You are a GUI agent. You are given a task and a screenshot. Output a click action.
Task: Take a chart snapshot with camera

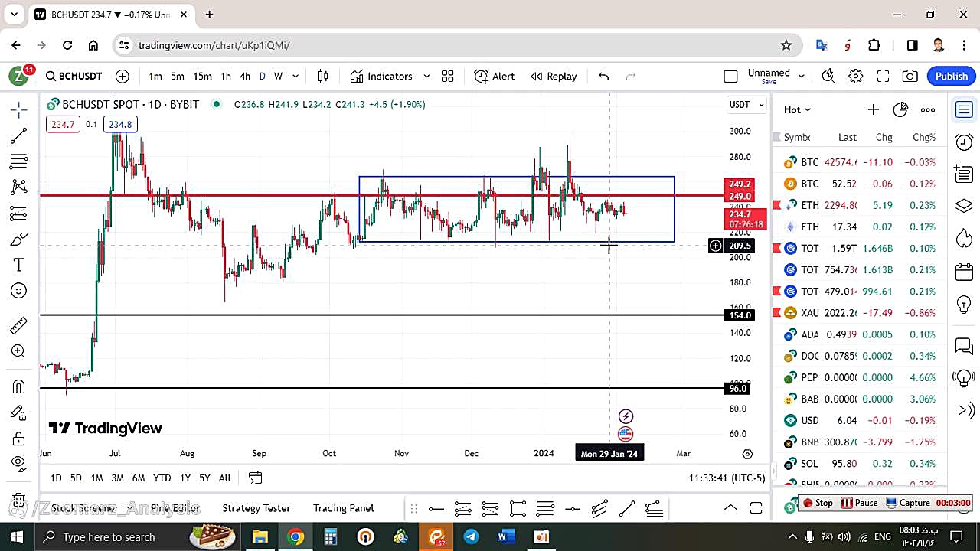pyautogui.click(x=910, y=76)
